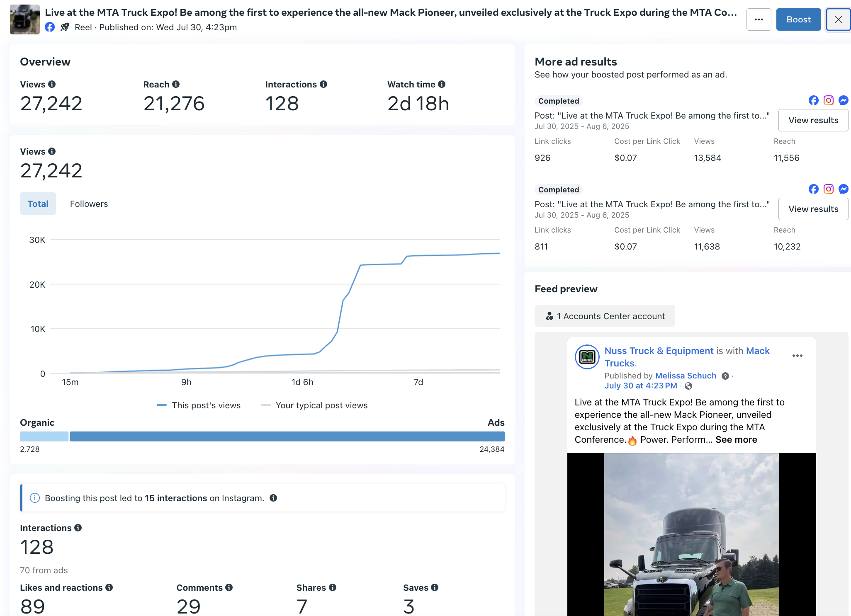Show info for Comments metric
851x616 pixels.
click(x=229, y=587)
